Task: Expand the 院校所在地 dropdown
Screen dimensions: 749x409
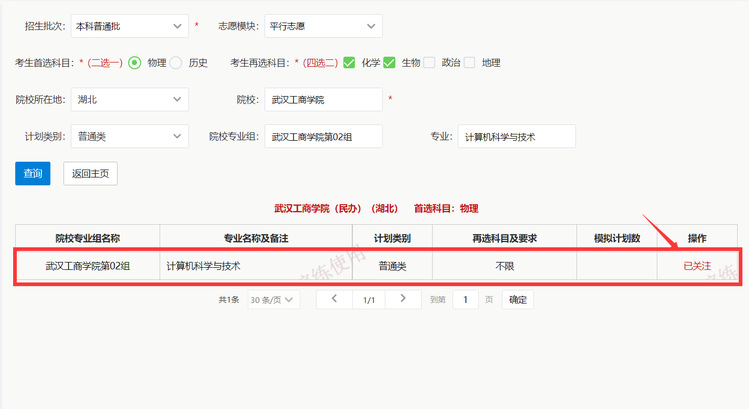Action: coord(129,99)
